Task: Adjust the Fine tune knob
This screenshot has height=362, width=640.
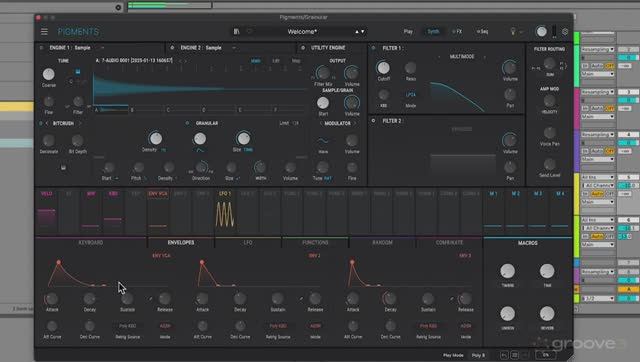Action: click(x=49, y=102)
